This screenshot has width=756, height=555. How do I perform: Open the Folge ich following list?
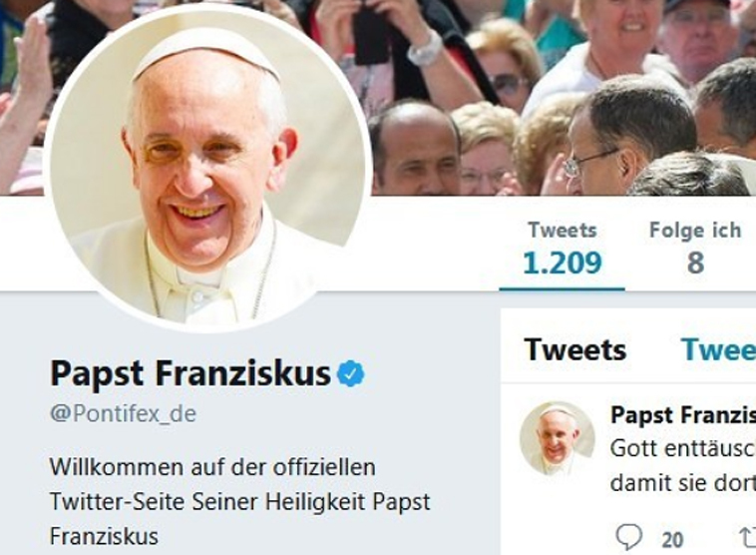(x=695, y=248)
